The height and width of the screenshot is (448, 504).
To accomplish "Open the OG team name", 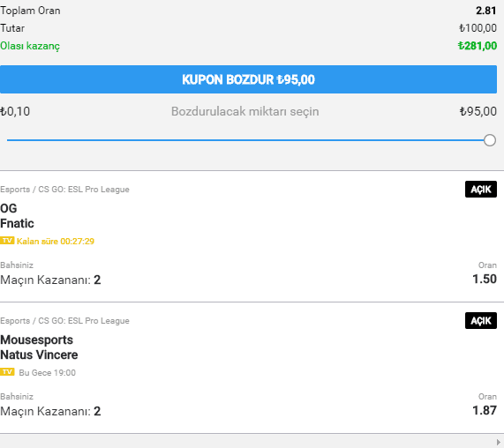I will [9, 208].
